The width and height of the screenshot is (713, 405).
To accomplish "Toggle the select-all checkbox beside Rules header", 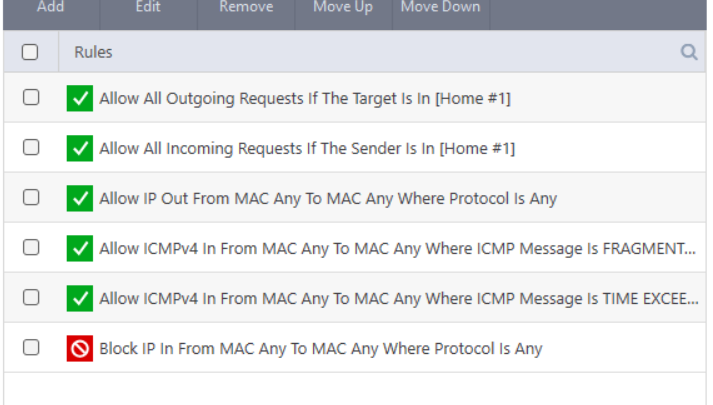I will pyautogui.click(x=30, y=52).
